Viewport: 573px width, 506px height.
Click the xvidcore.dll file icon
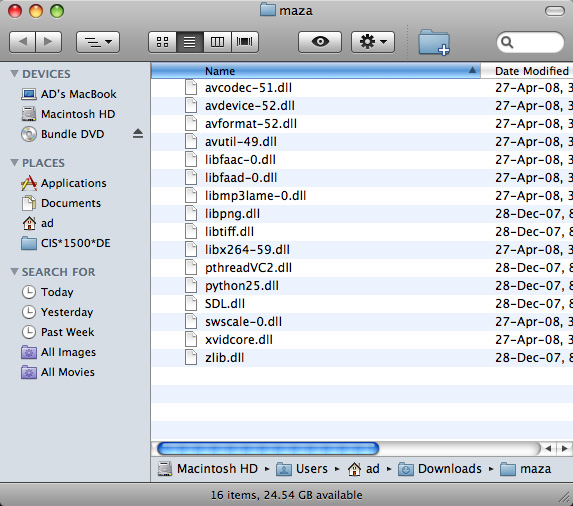tap(191, 340)
